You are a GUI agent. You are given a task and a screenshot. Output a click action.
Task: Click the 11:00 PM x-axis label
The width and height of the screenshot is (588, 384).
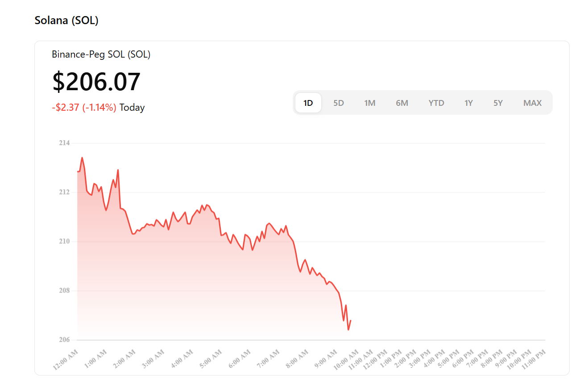[x=534, y=360]
